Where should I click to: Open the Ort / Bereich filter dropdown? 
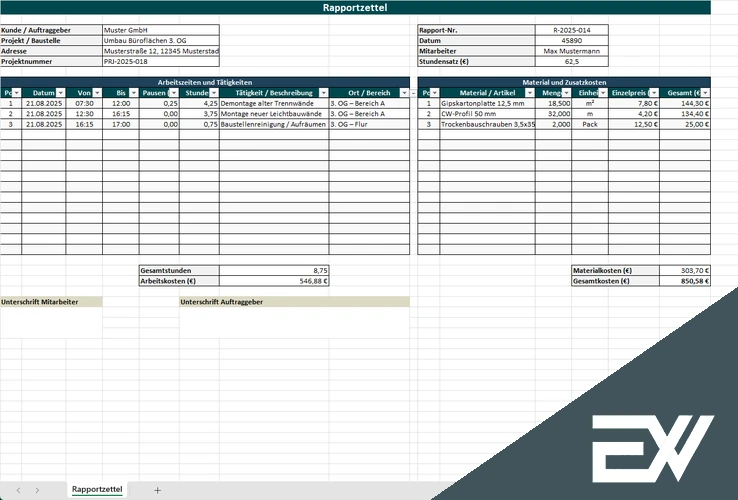[x=404, y=93]
